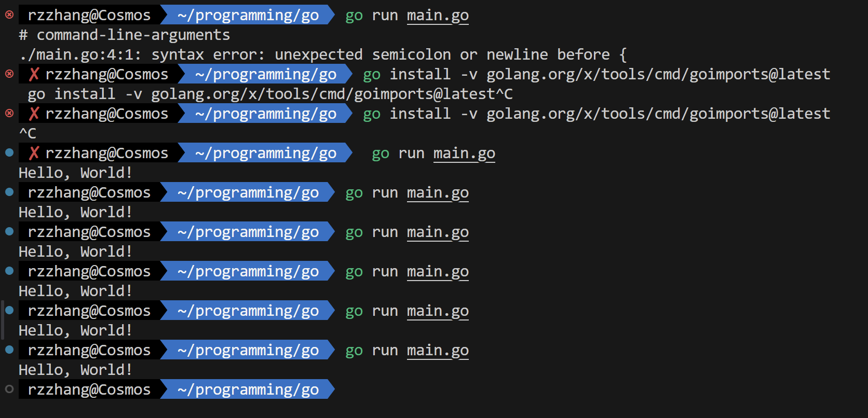
Task: Click the '# command-line-arguments' output line
Action: [x=125, y=35]
